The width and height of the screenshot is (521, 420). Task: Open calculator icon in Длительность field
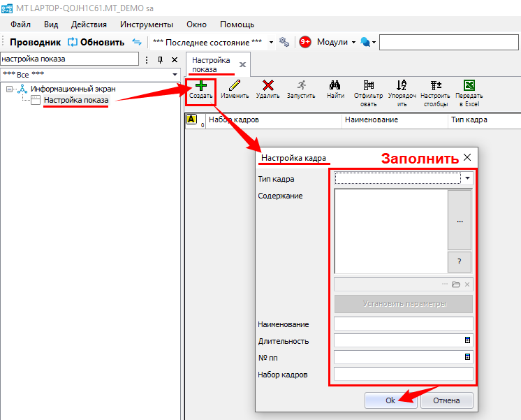pyautogui.click(x=467, y=340)
